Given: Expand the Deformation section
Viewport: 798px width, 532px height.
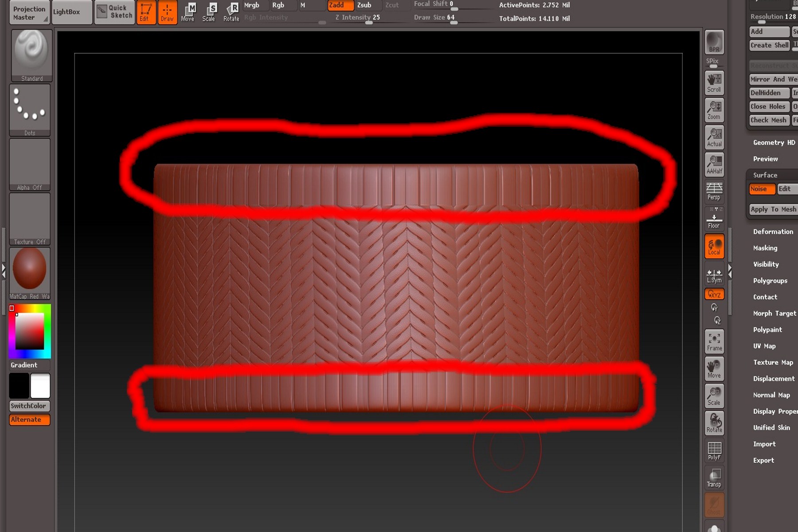Looking at the screenshot, I should click(x=773, y=232).
